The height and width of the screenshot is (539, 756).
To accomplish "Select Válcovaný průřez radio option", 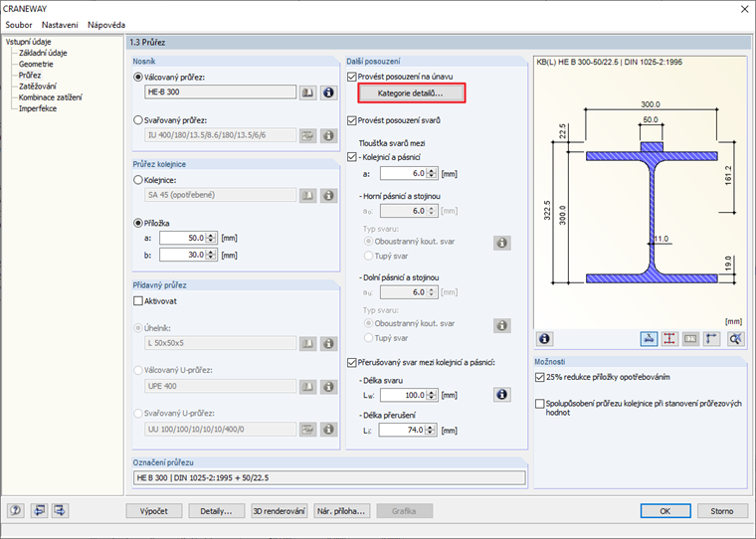I will (x=138, y=78).
